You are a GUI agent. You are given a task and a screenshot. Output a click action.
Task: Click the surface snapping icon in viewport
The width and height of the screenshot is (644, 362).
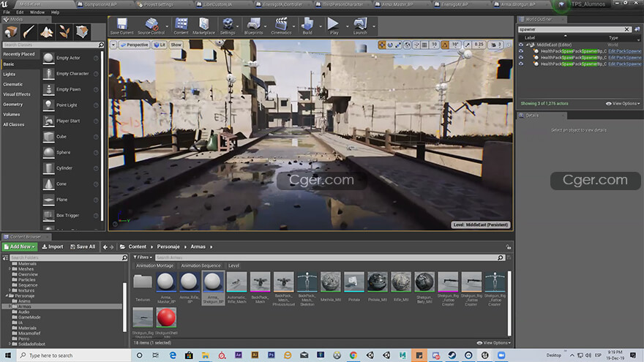(416, 45)
